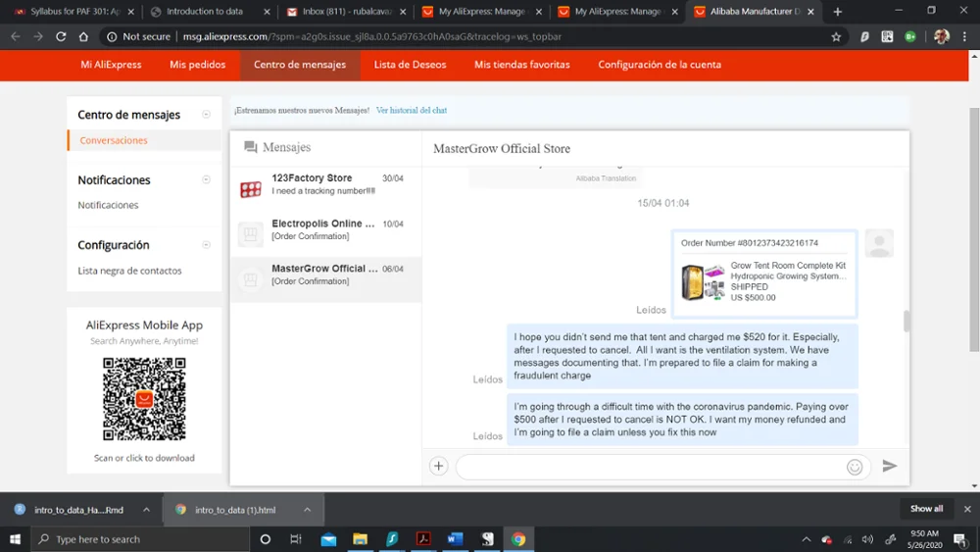The width and height of the screenshot is (980, 552).
Task: Open the emoji picker smiley icon
Action: (x=855, y=467)
